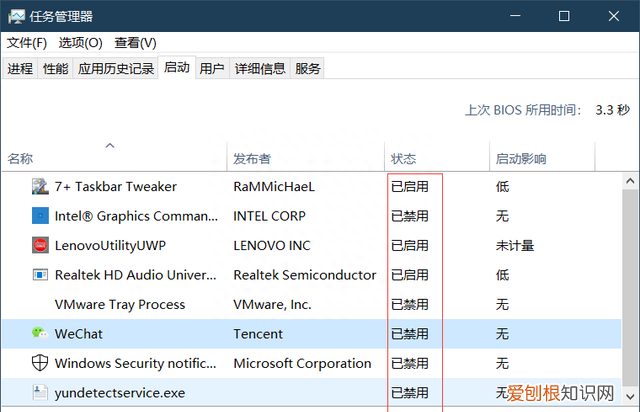Image resolution: width=640 pixels, height=412 pixels.
Task: Select the Intel® Graphics Comman... entry
Action: [x=136, y=216]
